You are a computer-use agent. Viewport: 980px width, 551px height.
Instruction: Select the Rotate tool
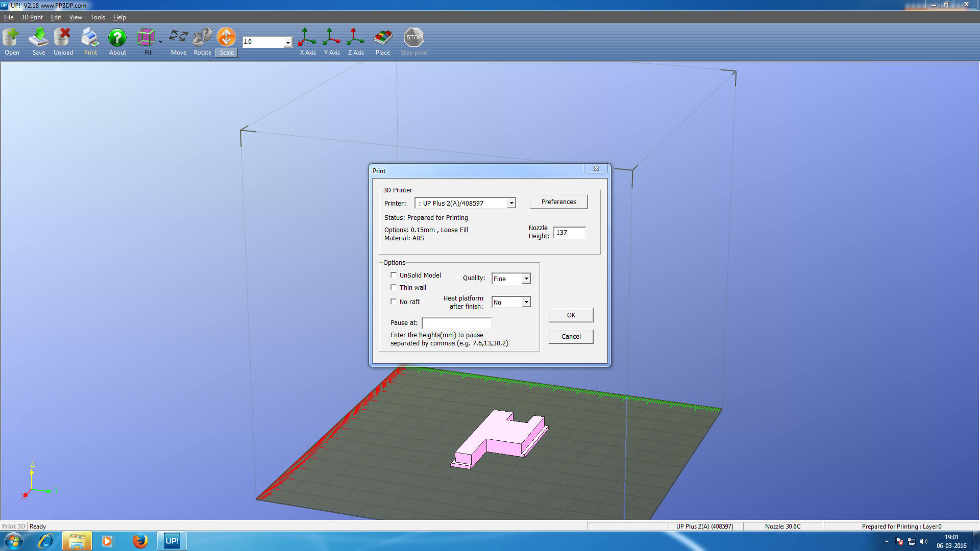[202, 41]
